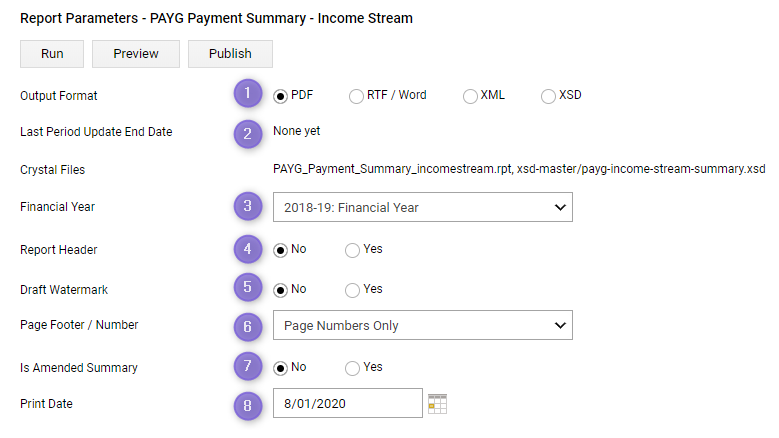Click the Financial Year label
779x438 pixels.
pos(57,207)
